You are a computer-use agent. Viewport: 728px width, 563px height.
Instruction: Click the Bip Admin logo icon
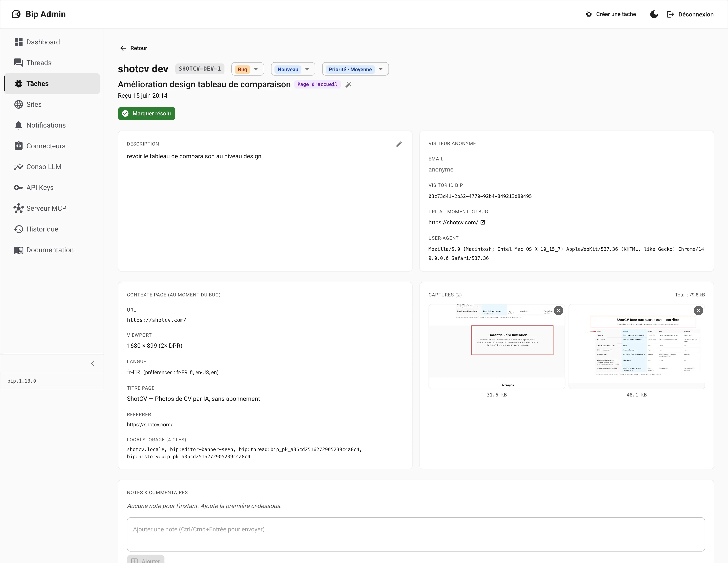tap(16, 14)
